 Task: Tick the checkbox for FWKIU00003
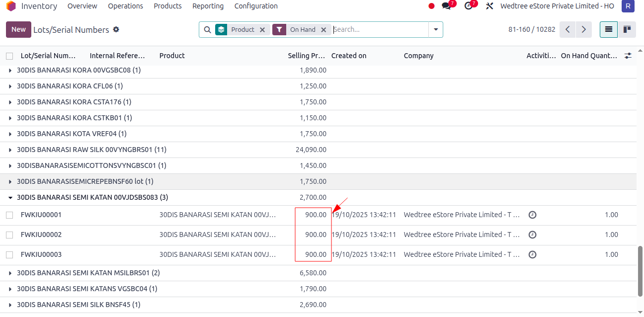click(9, 254)
